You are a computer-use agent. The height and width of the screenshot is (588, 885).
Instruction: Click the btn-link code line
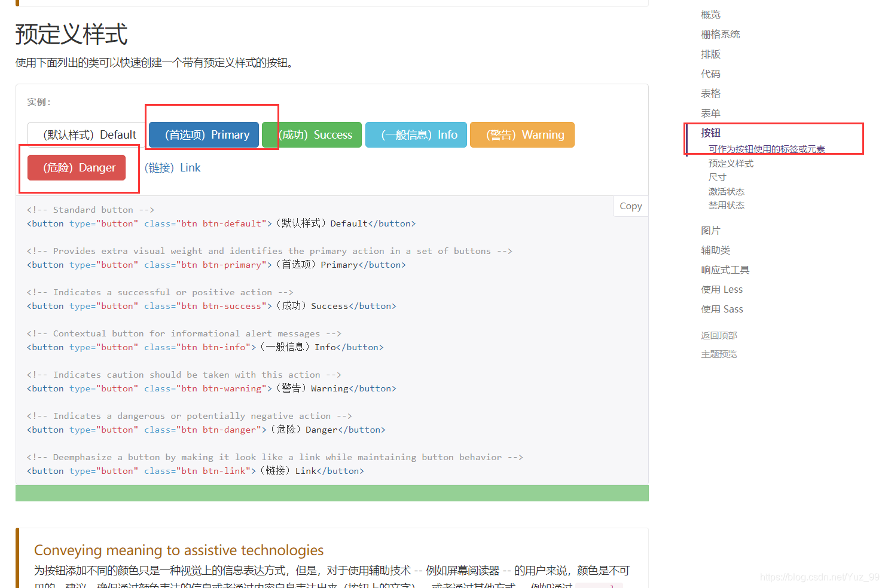pyautogui.click(x=196, y=471)
